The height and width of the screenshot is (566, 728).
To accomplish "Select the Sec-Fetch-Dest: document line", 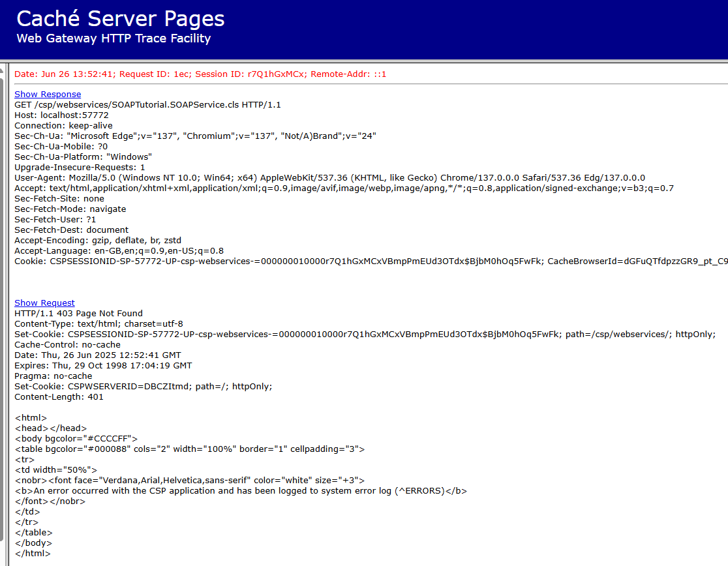I will (x=71, y=230).
